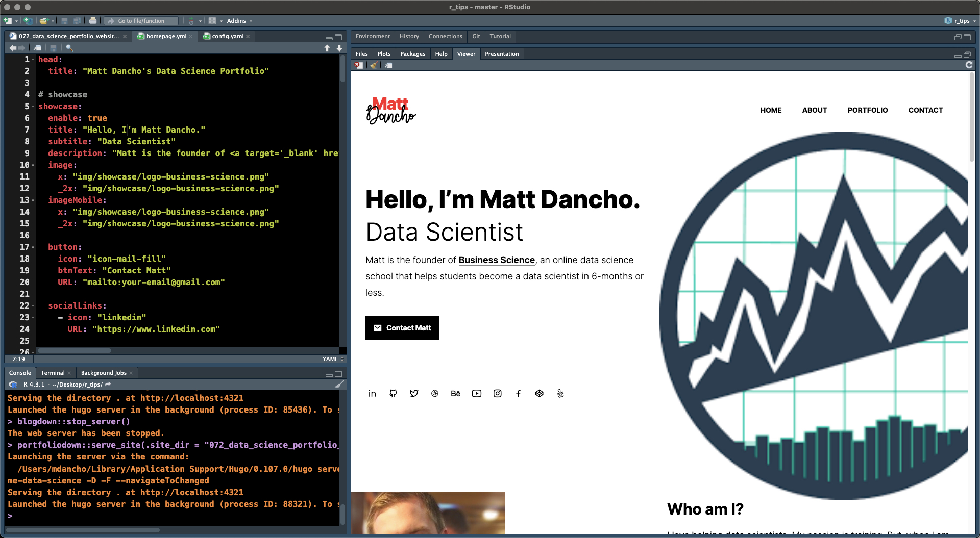The height and width of the screenshot is (538, 980).
Task: Collapse the head: fold arrow on line 1
Action: coord(33,60)
